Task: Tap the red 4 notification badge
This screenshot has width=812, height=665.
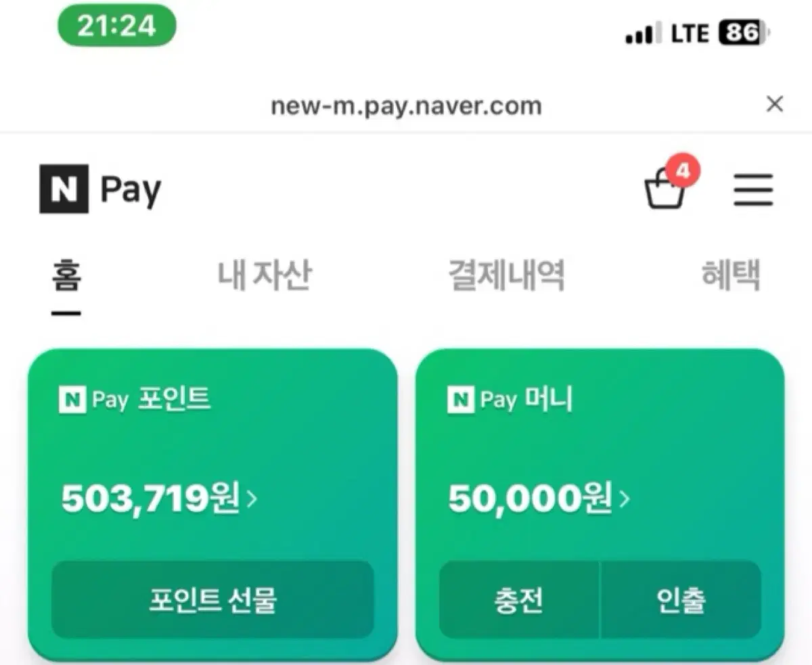Action: pyautogui.click(x=682, y=170)
